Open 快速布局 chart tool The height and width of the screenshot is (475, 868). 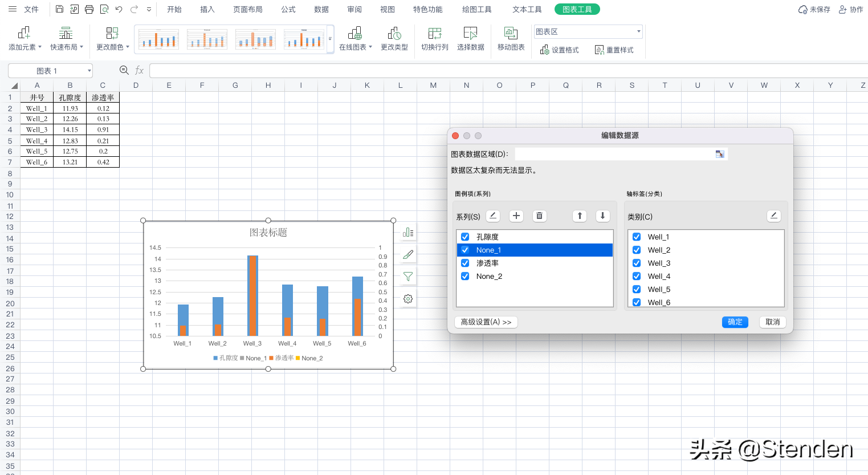point(67,39)
